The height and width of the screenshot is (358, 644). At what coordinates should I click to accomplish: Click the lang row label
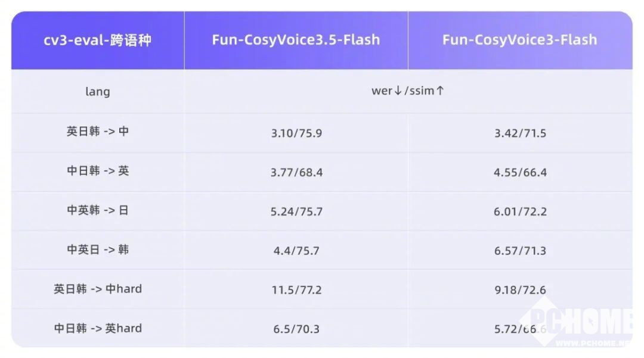pos(98,92)
